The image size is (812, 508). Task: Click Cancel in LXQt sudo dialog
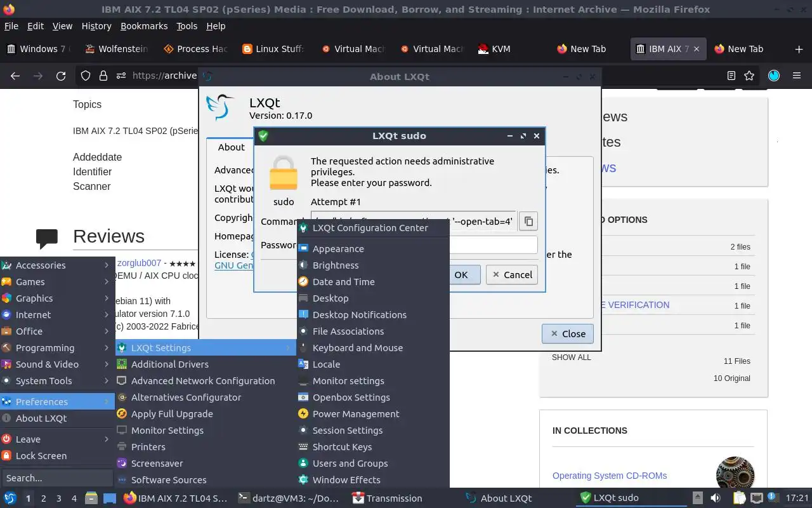[512, 274]
